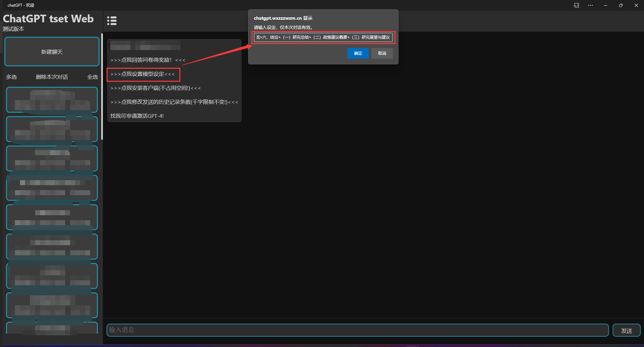Click the 新建聊天 button

coord(52,52)
